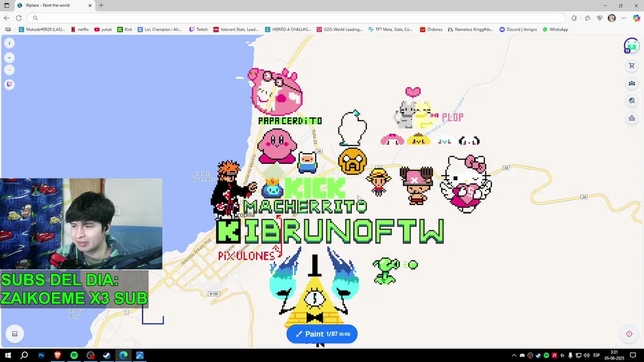Open the Mukade#0020 (LAS) bookmark
The width and height of the screenshot is (644, 362).
coord(42,30)
